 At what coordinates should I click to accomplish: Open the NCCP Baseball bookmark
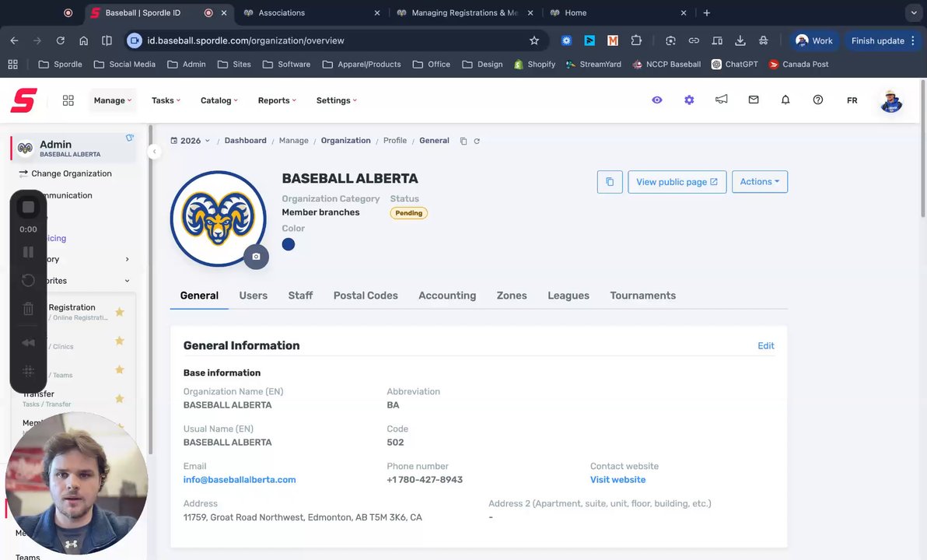tap(666, 64)
